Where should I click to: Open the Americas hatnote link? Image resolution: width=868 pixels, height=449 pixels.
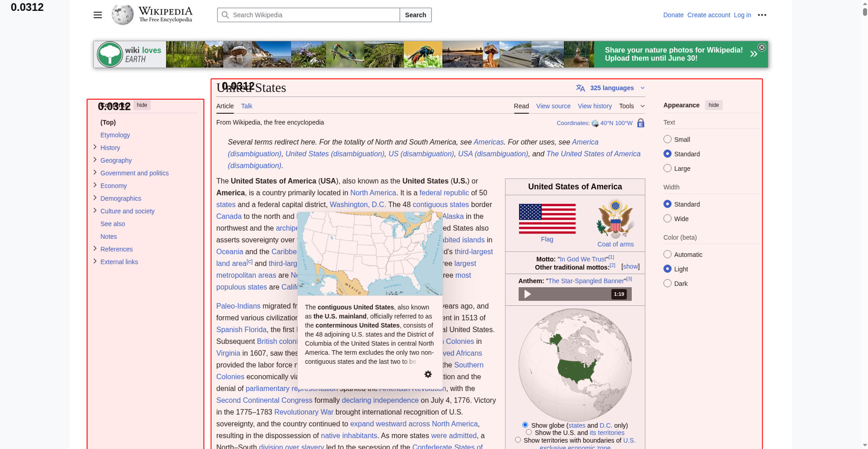click(489, 142)
